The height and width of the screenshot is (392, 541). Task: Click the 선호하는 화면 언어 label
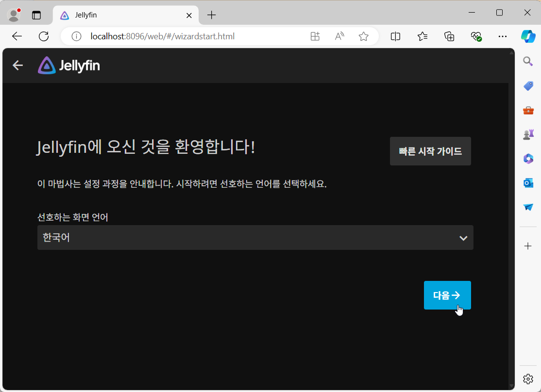tap(73, 217)
